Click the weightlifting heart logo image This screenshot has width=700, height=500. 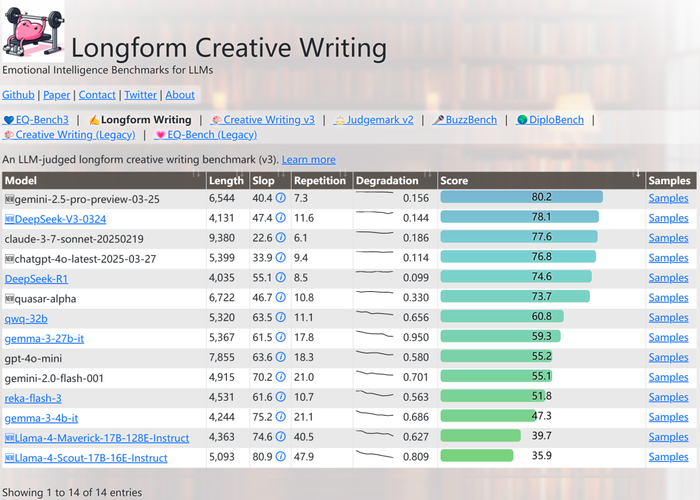33,31
